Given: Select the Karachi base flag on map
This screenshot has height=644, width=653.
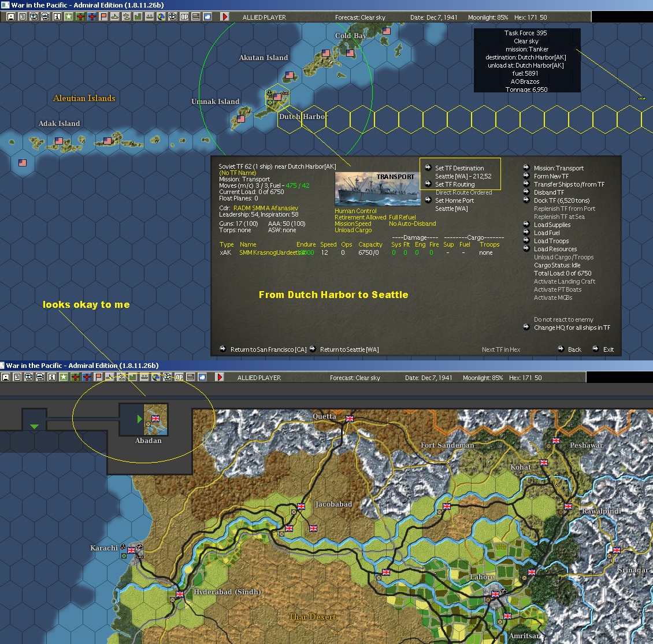Looking at the screenshot, I should (x=131, y=550).
